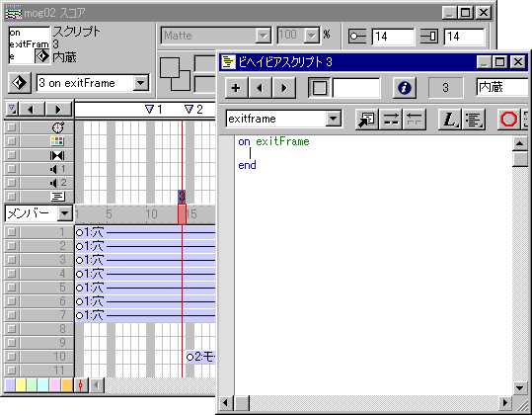Toggle breakpoint with red octagon icon
532x415 pixels.
click(x=509, y=119)
